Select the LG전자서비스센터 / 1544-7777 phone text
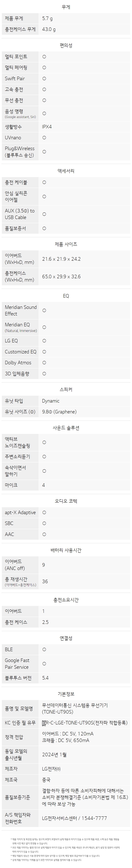The height and width of the screenshot is (868, 132). (75, 818)
